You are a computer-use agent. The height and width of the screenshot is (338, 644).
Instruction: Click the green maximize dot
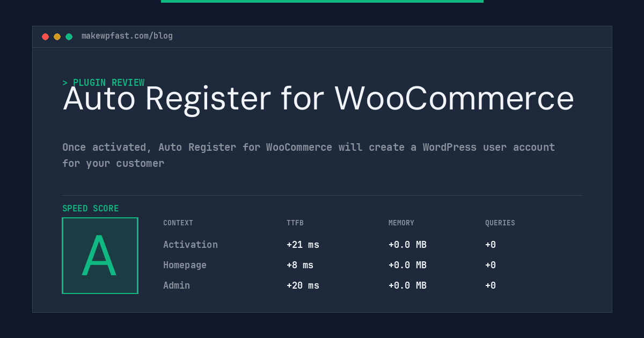(69, 36)
